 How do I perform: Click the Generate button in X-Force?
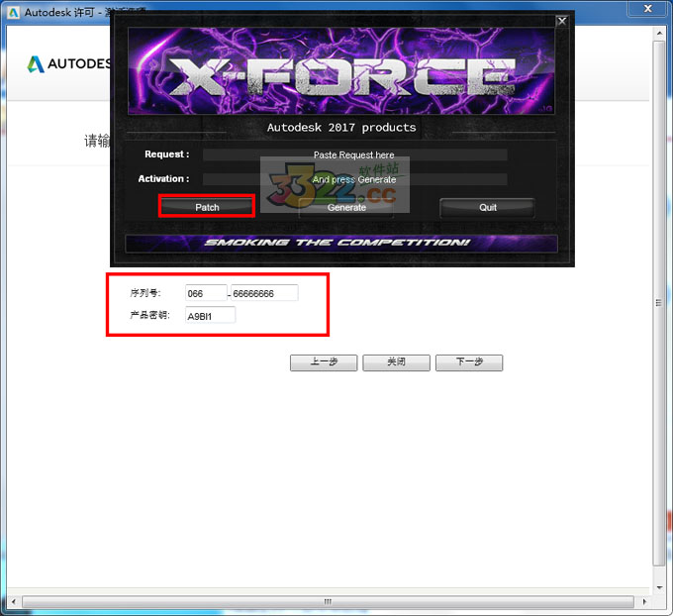click(346, 208)
